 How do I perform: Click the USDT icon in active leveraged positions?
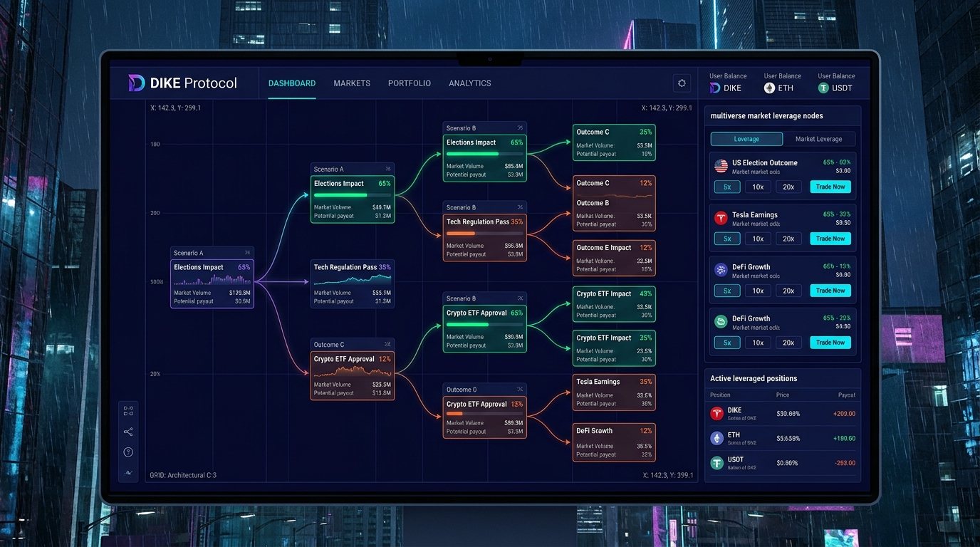tap(717, 463)
